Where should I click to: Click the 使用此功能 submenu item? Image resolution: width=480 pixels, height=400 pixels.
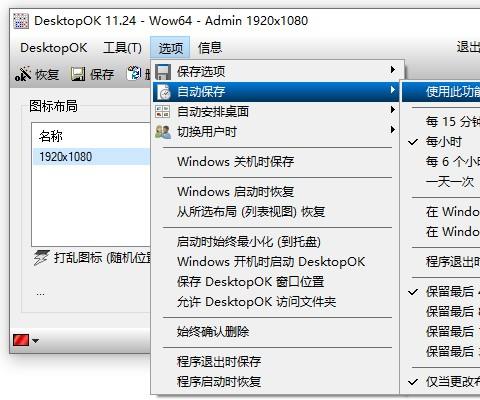pos(442,92)
